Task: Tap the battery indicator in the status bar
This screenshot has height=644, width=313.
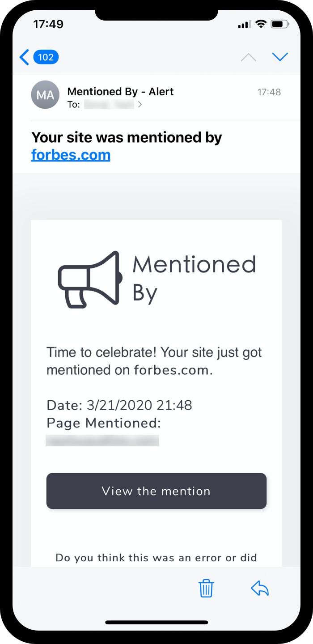Action: 280,24
